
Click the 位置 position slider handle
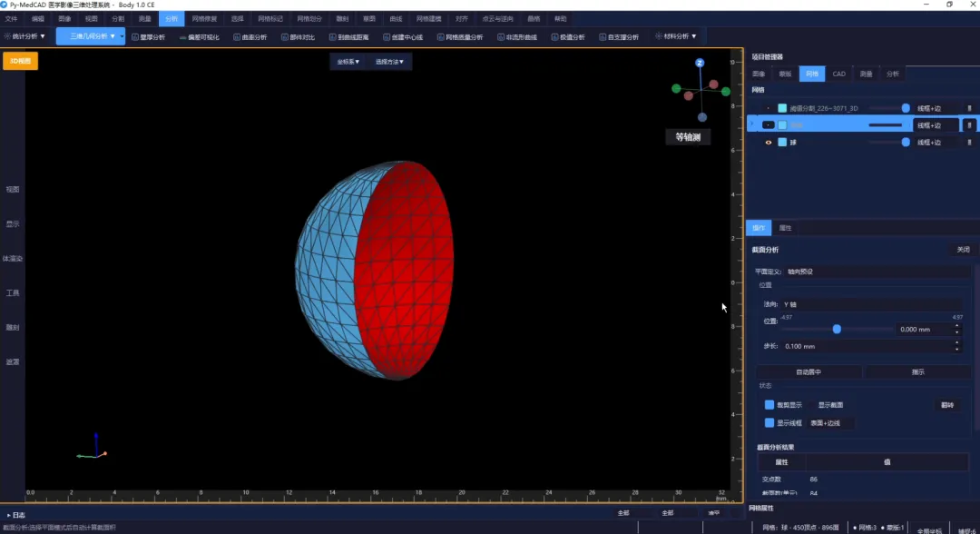coord(837,329)
